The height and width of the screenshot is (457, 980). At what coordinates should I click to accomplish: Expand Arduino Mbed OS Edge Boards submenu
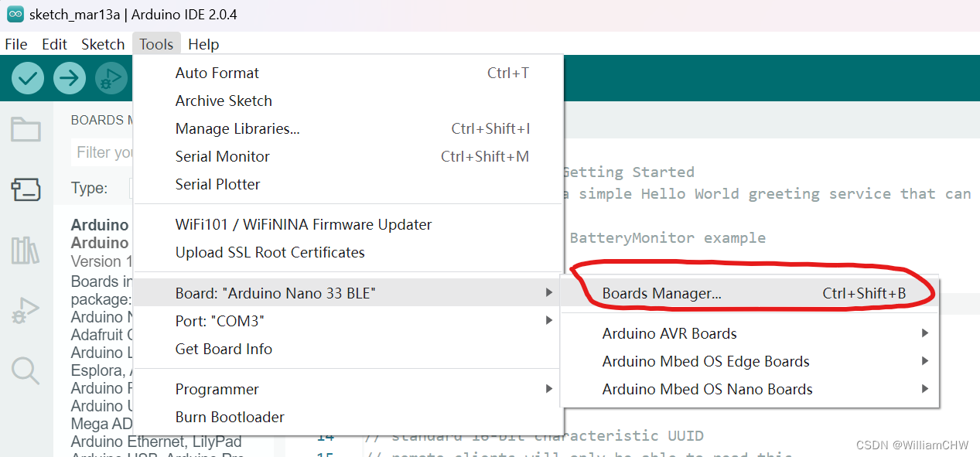click(750, 361)
